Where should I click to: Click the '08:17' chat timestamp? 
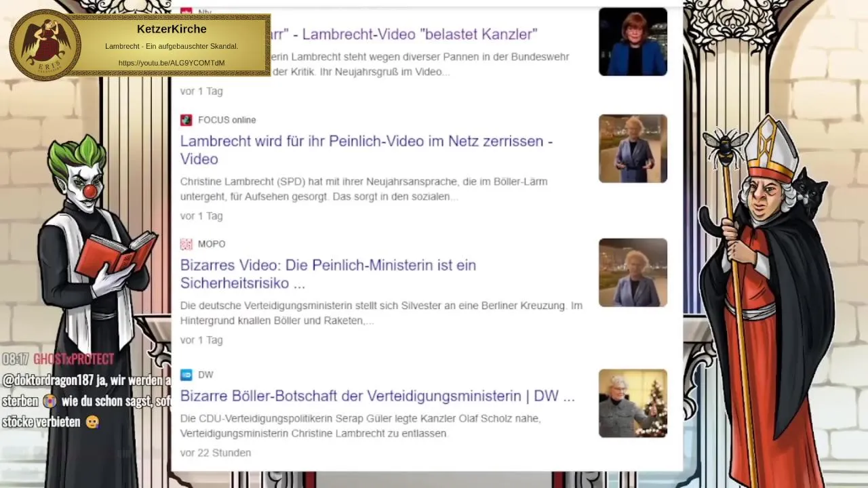[15, 359]
